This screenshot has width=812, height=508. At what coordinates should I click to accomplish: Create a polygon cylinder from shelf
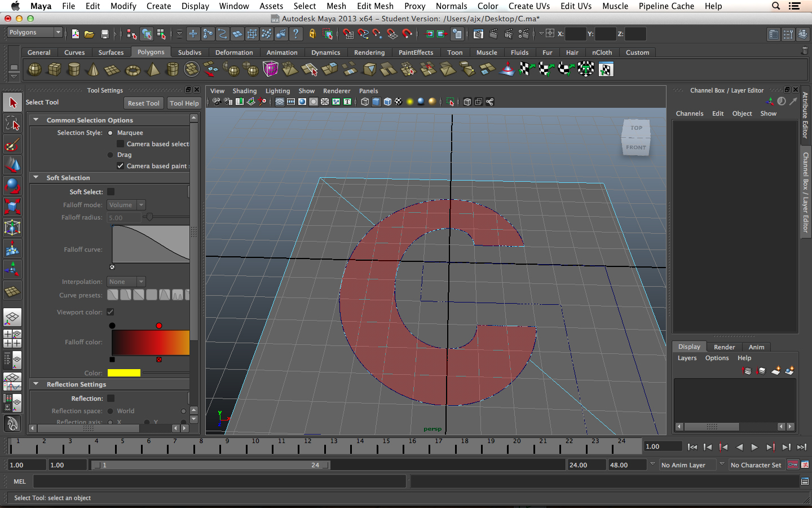(74, 69)
